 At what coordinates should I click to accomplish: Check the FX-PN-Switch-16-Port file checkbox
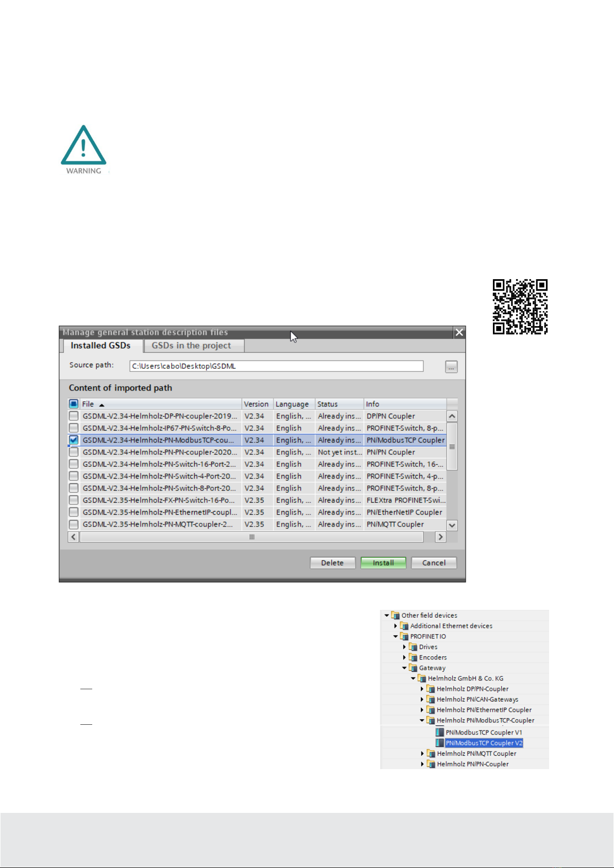pyautogui.click(x=74, y=500)
